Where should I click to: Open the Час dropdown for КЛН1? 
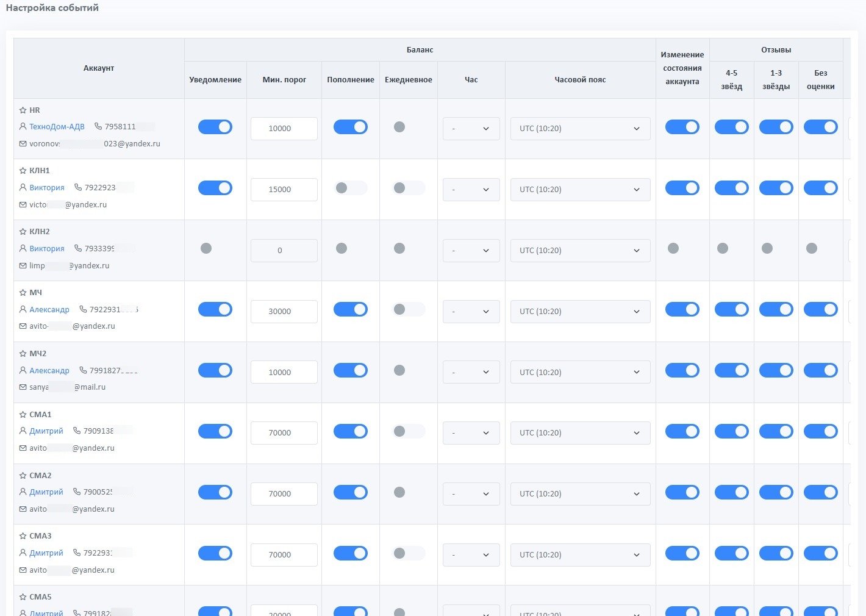pyautogui.click(x=471, y=190)
